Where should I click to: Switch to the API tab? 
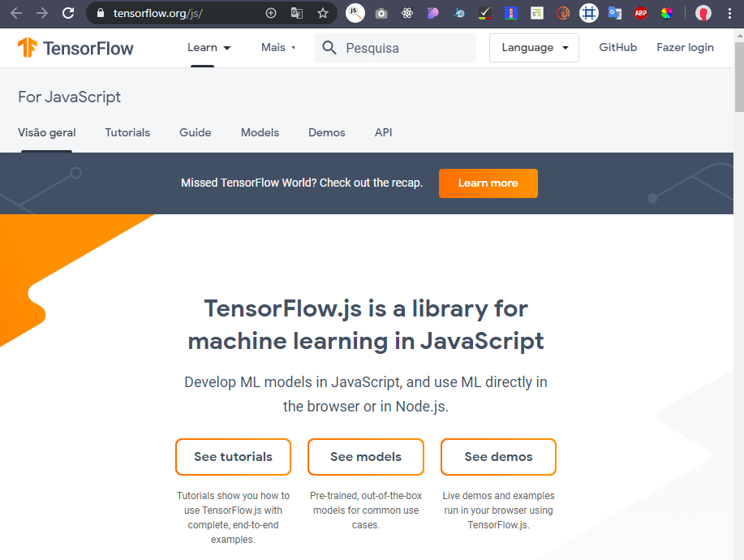384,132
